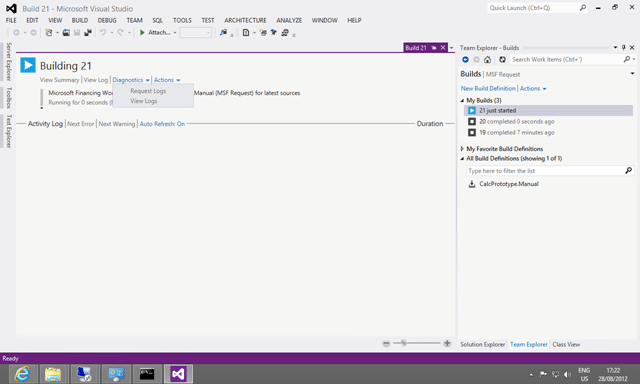Open the DEBUG menu
The height and width of the screenshot is (384, 640).
click(x=107, y=20)
